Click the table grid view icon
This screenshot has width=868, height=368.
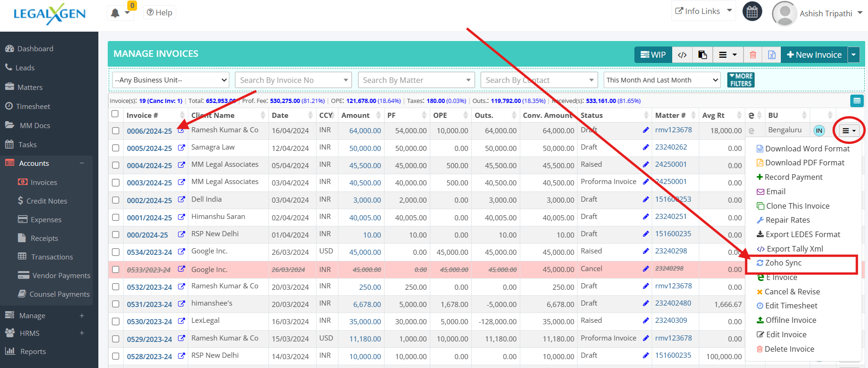(x=857, y=101)
